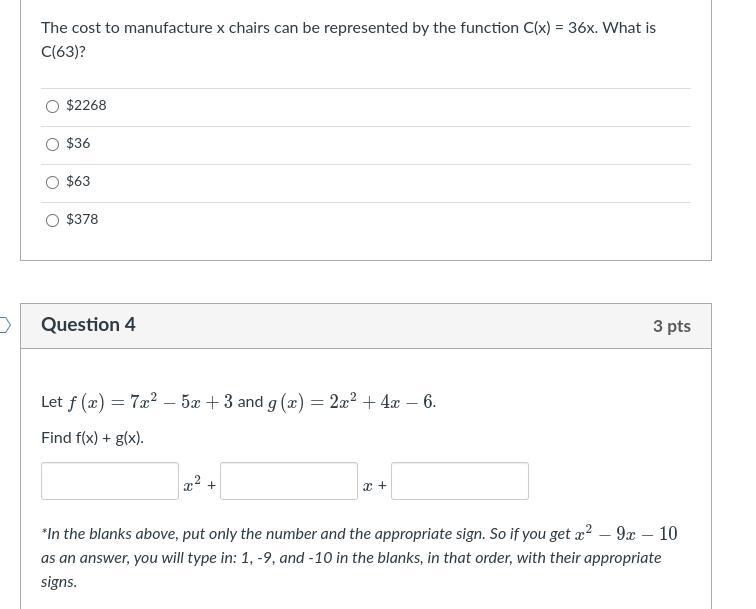Click the '$2268' answer label text
The width and height of the screenshot is (756, 609).
(86, 105)
